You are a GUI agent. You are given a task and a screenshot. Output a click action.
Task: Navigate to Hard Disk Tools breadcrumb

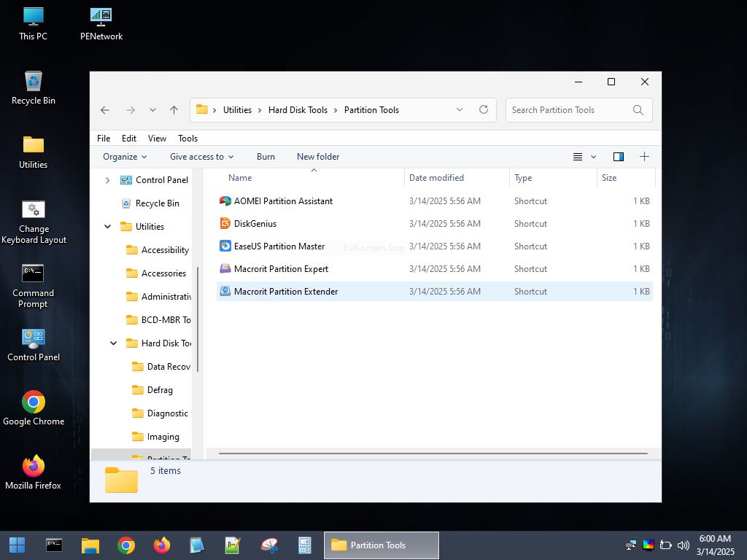click(x=298, y=110)
